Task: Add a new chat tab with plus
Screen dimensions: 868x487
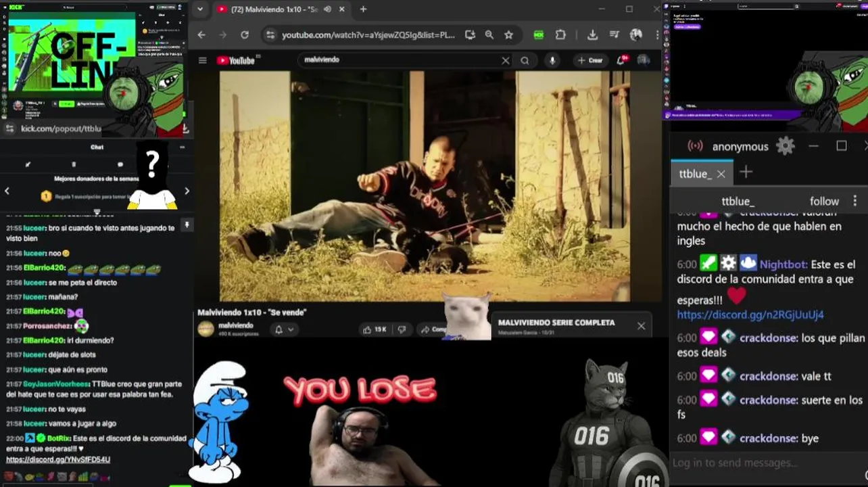Action: pyautogui.click(x=746, y=172)
